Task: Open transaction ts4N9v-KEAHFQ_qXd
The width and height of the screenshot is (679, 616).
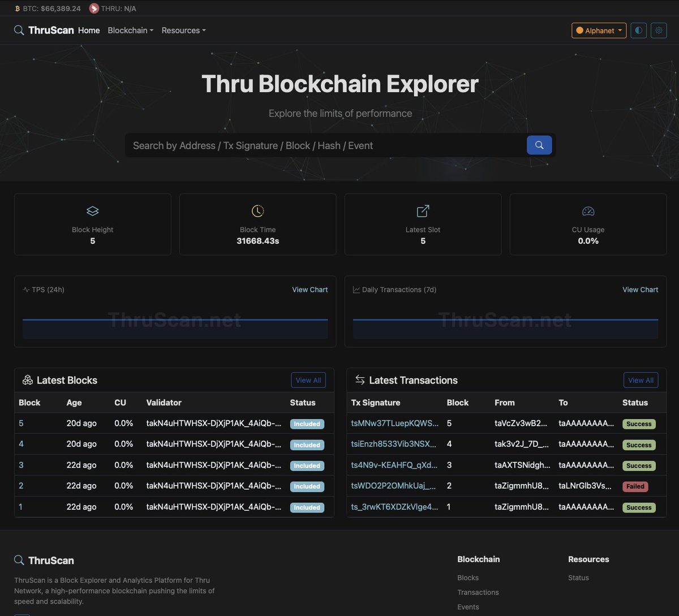Action: coord(394,465)
